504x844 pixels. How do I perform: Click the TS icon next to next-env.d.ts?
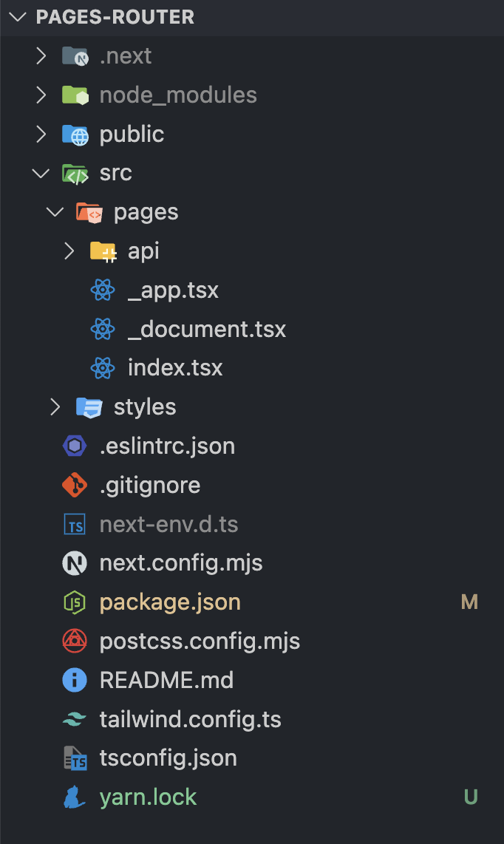(75, 524)
